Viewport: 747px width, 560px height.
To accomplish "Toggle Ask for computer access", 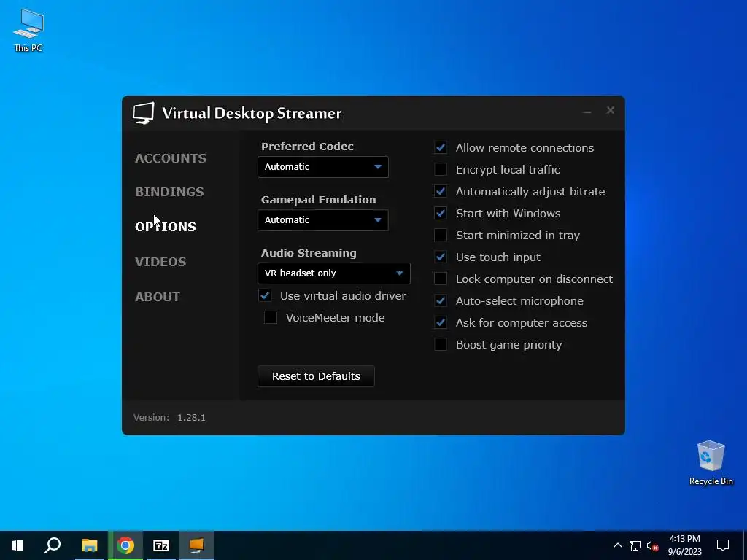I will pos(441,323).
